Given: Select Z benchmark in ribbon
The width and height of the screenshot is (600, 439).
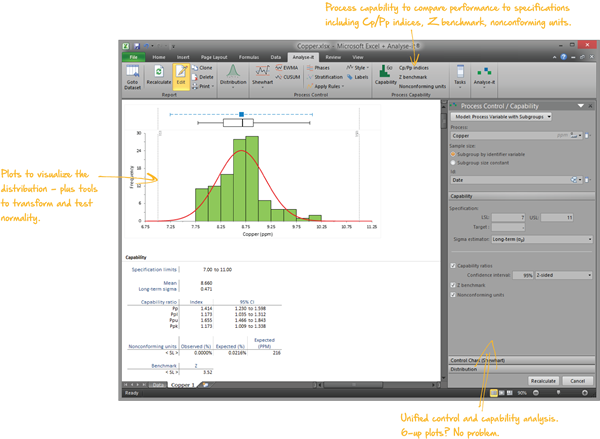Looking at the screenshot, I should tap(413, 77).
